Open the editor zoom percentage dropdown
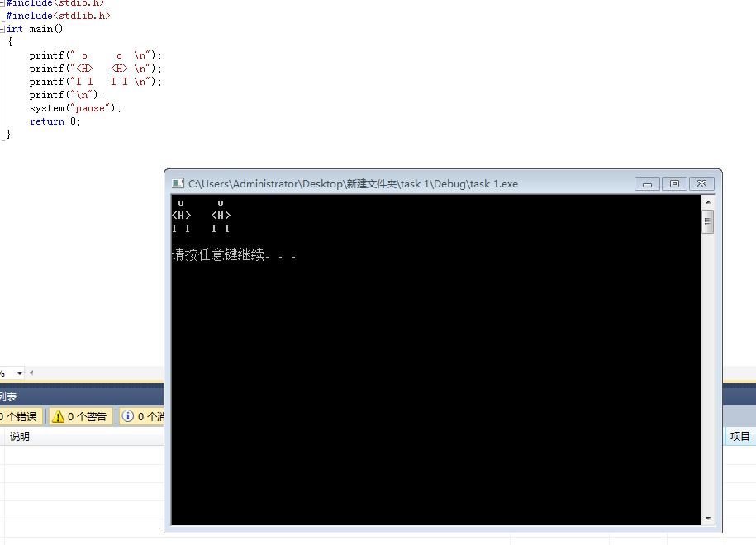Image resolution: width=756 pixels, height=545 pixels. pyautogui.click(x=20, y=373)
